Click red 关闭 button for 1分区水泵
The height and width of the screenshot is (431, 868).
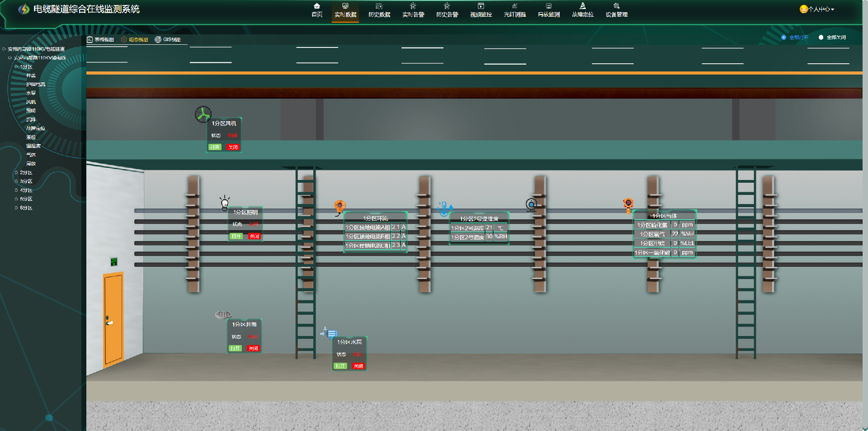tap(359, 366)
